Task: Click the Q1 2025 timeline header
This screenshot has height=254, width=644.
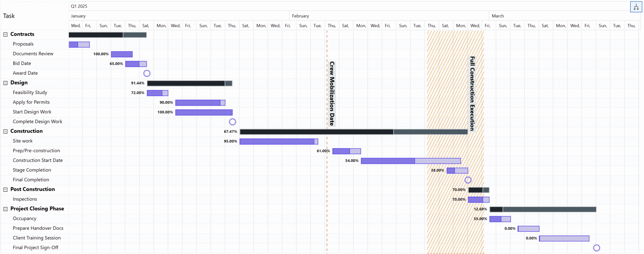Action: tap(79, 6)
